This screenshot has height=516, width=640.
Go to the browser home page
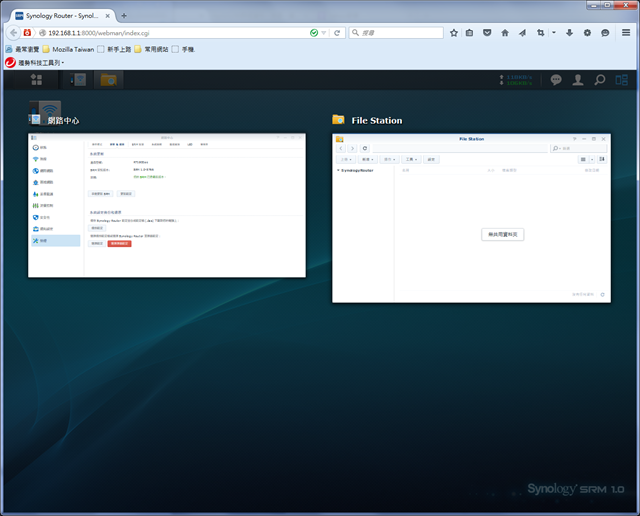[x=505, y=33]
